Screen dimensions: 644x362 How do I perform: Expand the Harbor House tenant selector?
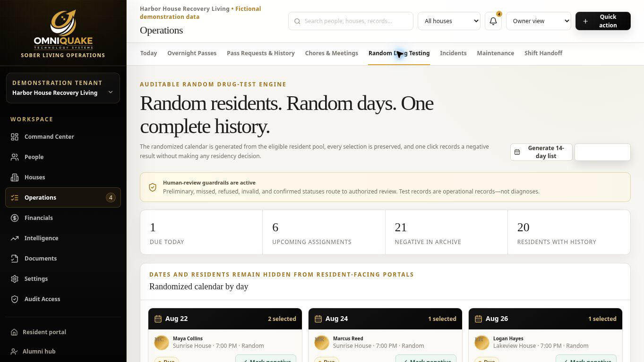(63, 88)
